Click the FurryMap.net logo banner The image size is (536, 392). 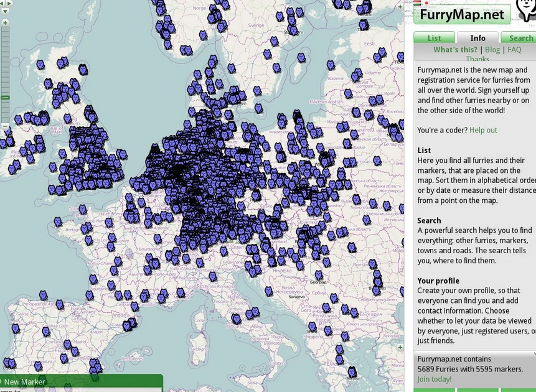[x=462, y=14]
